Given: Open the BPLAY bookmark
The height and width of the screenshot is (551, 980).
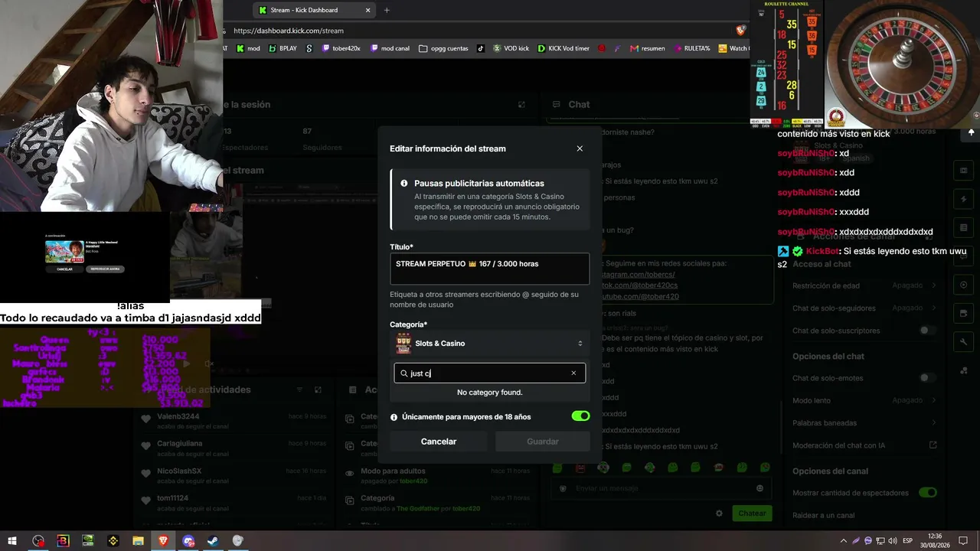Looking at the screenshot, I should [283, 48].
